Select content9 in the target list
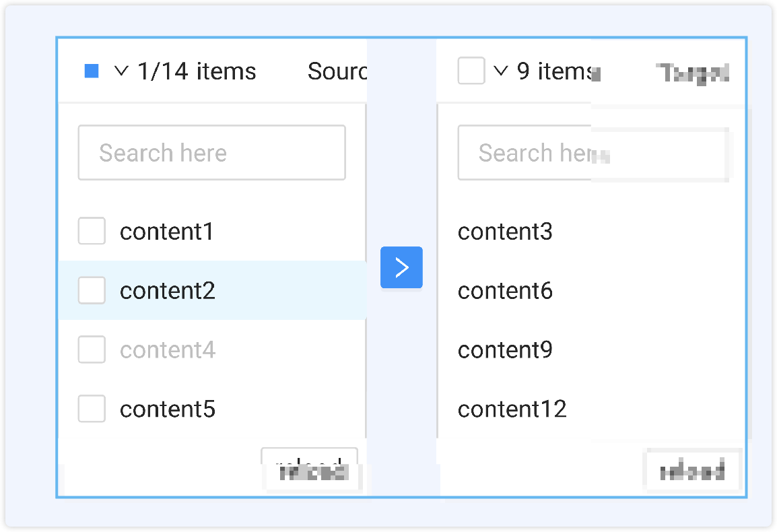The image size is (777, 532). click(505, 350)
